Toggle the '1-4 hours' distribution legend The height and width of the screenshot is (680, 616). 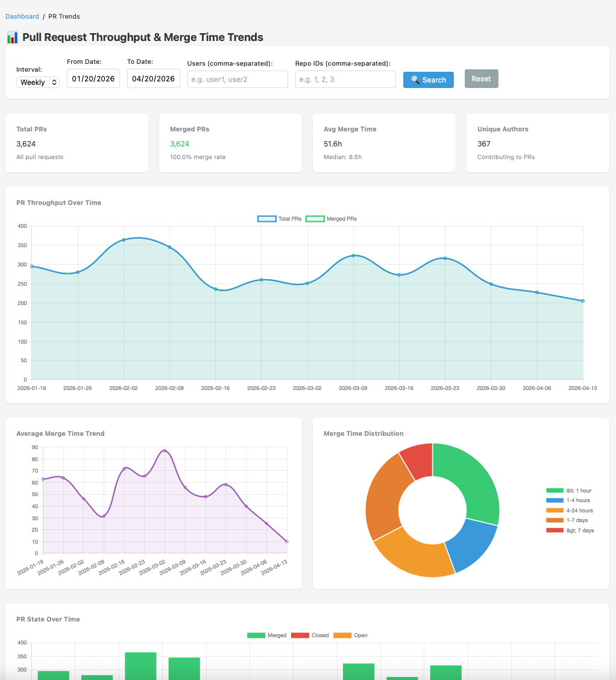tap(568, 500)
